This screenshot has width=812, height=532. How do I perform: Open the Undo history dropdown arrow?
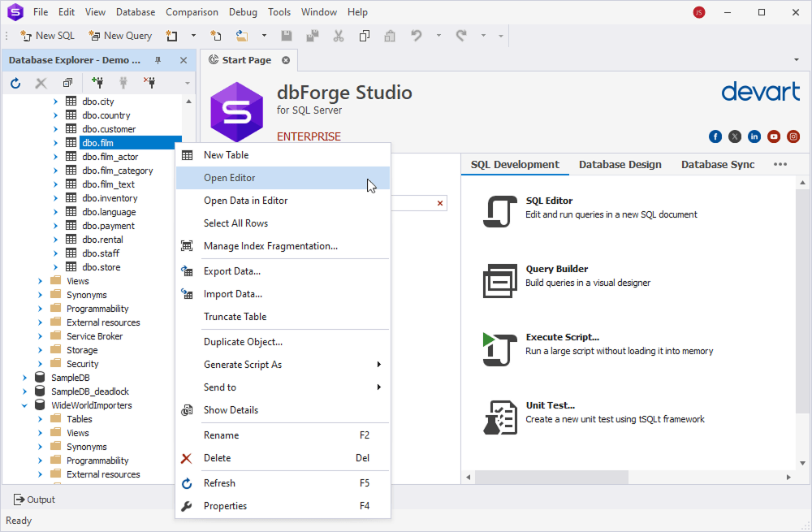coord(438,36)
